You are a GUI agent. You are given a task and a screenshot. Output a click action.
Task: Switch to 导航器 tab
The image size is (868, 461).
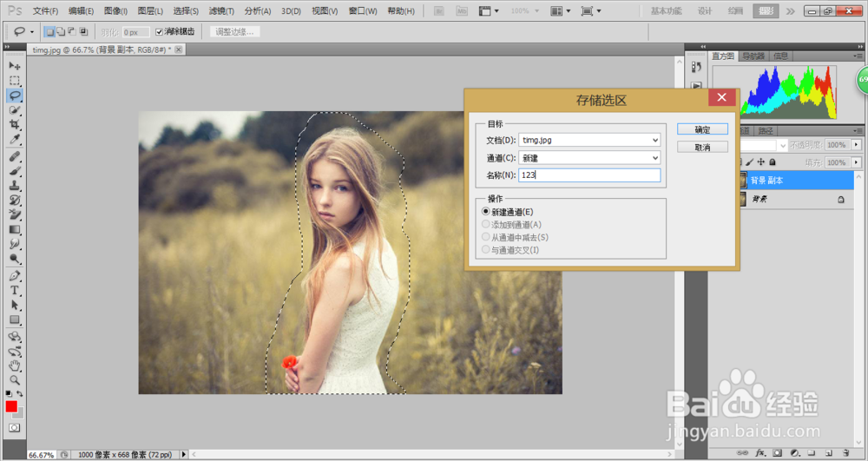click(753, 56)
